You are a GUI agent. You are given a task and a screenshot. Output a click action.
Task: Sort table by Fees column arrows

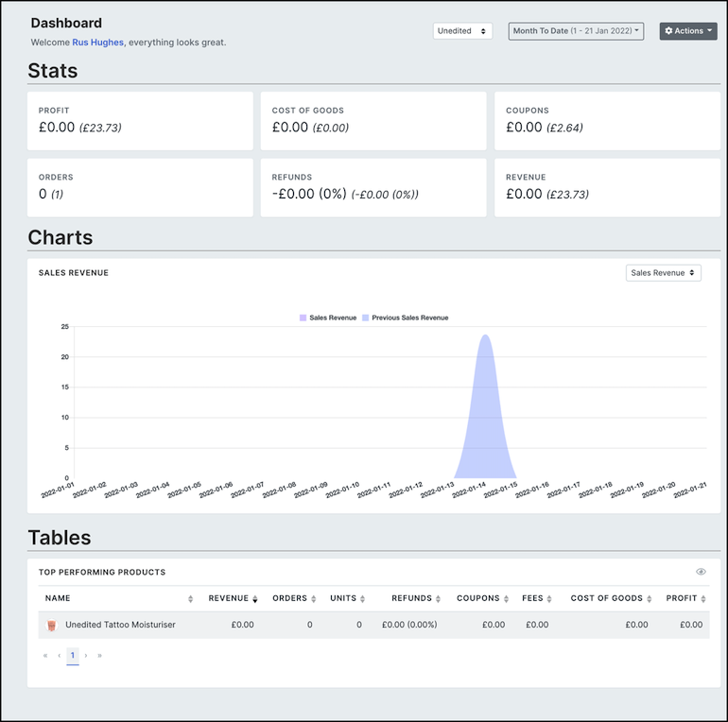[x=549, y=599]
